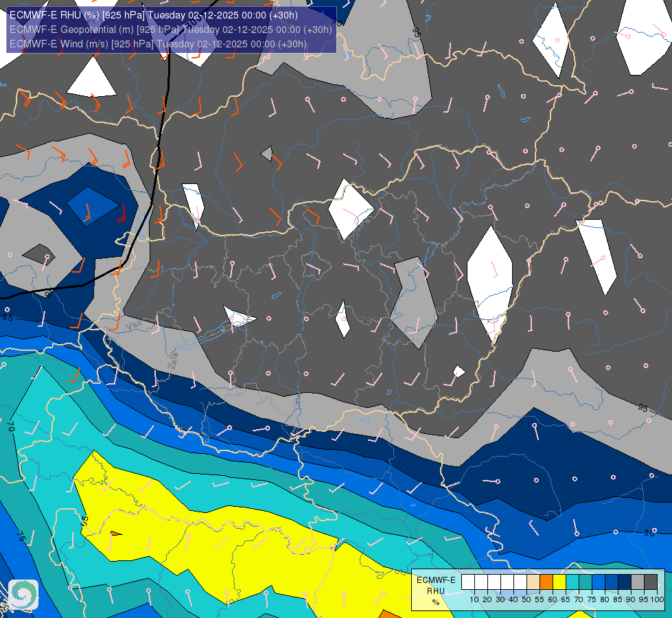The image size is (672, 618).
Task: Select the RHU (%) 925 hPa title line
Action: click(154, 15)
